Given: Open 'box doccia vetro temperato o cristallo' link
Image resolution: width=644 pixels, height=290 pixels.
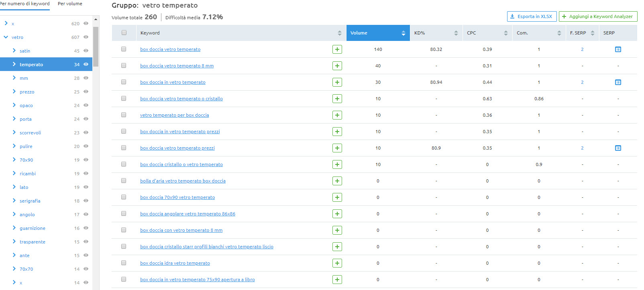Looking at the screenshot, I should pyautogui.click(x=181, y=99).
